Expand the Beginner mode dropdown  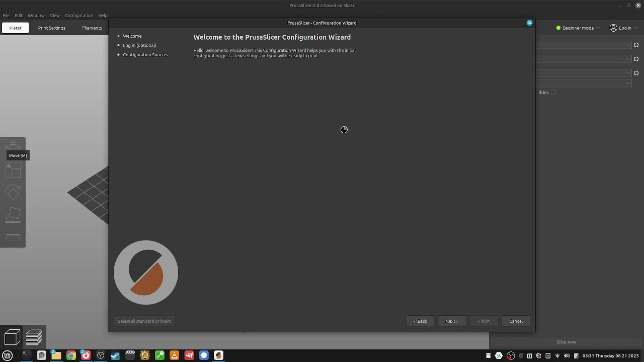(x=598, y=28)
